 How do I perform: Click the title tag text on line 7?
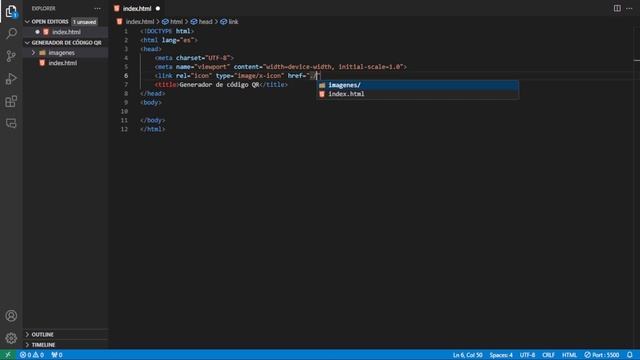(x=221, y=84)
